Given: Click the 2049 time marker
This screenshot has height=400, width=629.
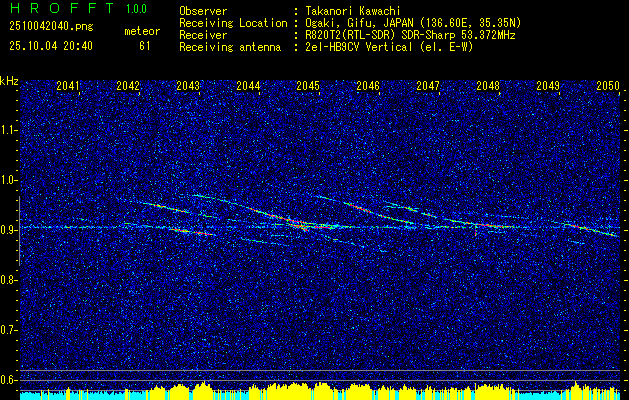Looking at the screenshot, I should pyautogui.click(x=548, y=86).
